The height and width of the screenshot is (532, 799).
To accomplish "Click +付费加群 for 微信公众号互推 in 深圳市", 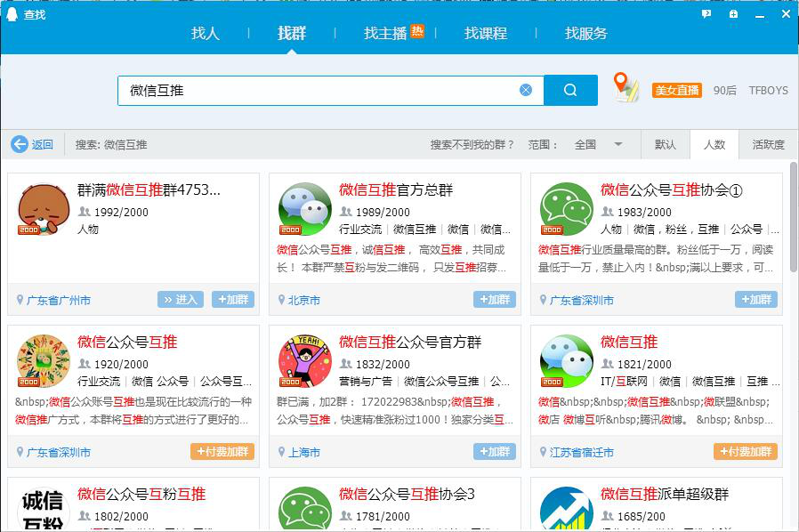I will click(222, 451).
